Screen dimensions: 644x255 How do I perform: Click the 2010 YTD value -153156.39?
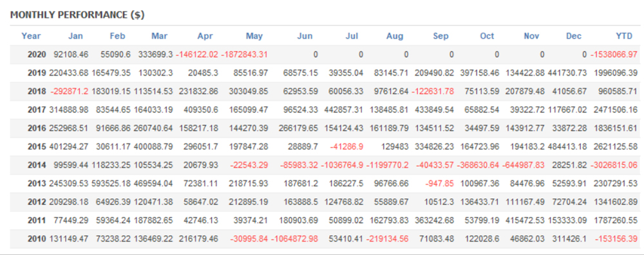point(616,239)
